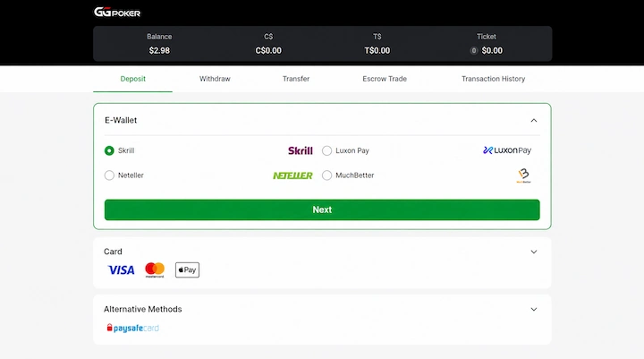Click the Ticket $0.00 value
Image resolution: width=644 pixels, height=359 pixels.
point(492,50)
